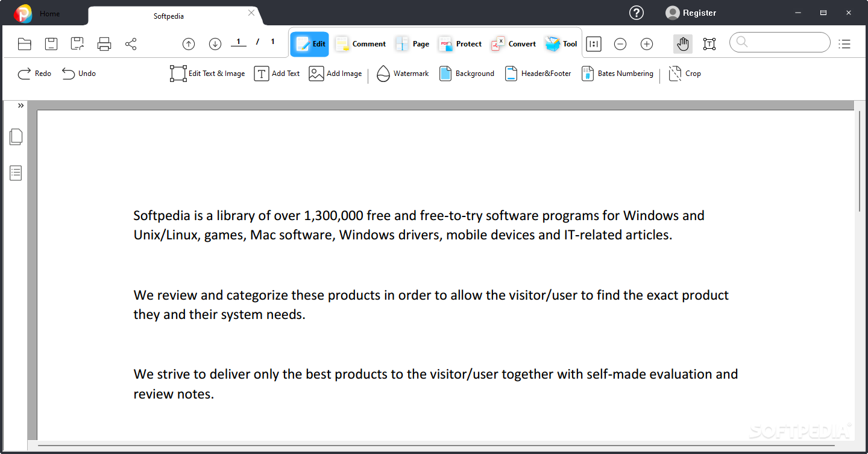Screen dimensions: 868x454
Task: Click the share icon
Action: pyautogui.click(x=131, y=44)
